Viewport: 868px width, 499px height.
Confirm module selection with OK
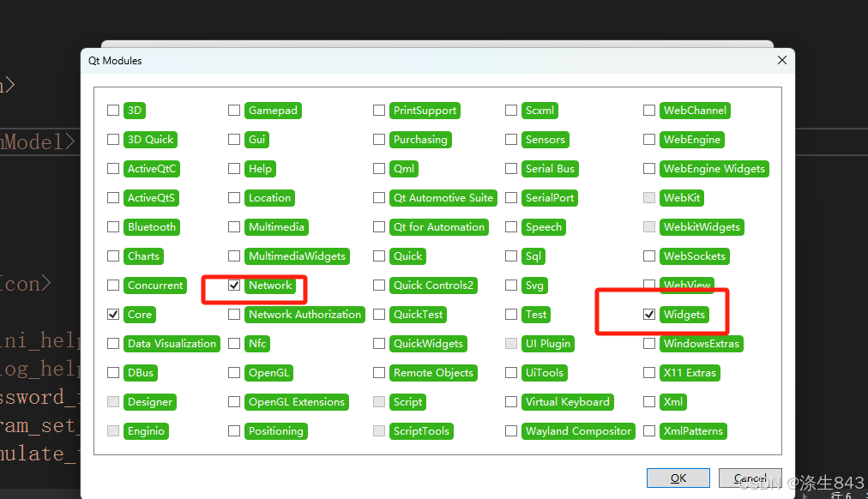678,478
